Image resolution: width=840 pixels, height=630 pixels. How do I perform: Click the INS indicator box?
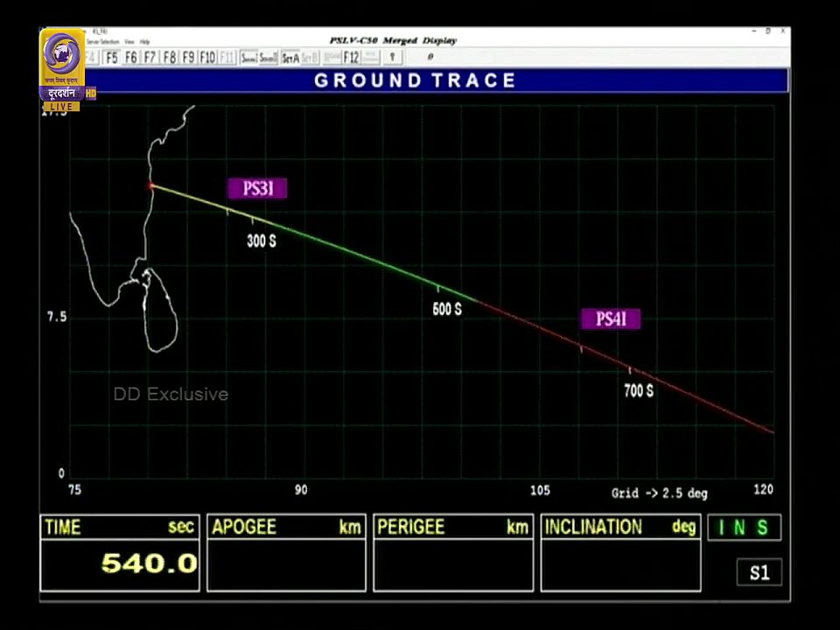point(744,528)
